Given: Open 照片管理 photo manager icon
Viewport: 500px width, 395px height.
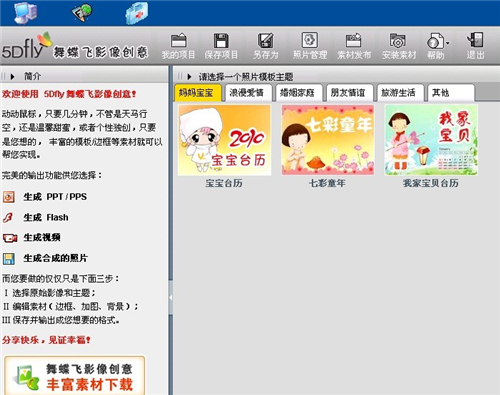Looking at the screenshot, I should (x=310, y=40).
